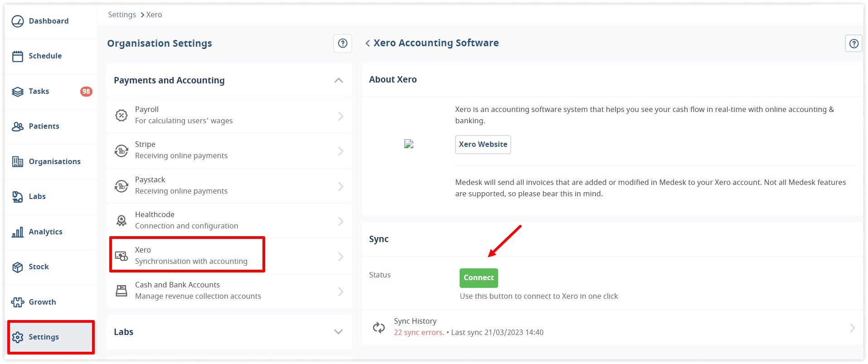The image size is (868, 364).
Task: Click the Settings breadcrumb link
Action: (122, 15)
